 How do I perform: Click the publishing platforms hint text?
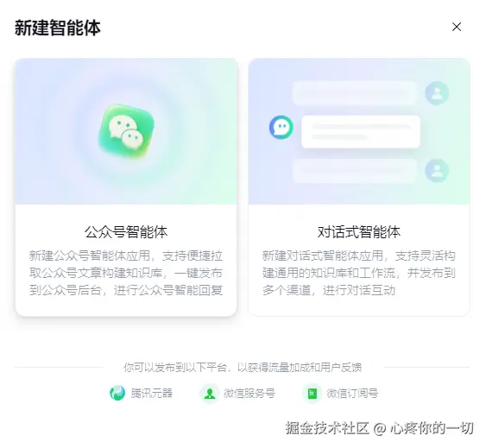coord(243,368)
